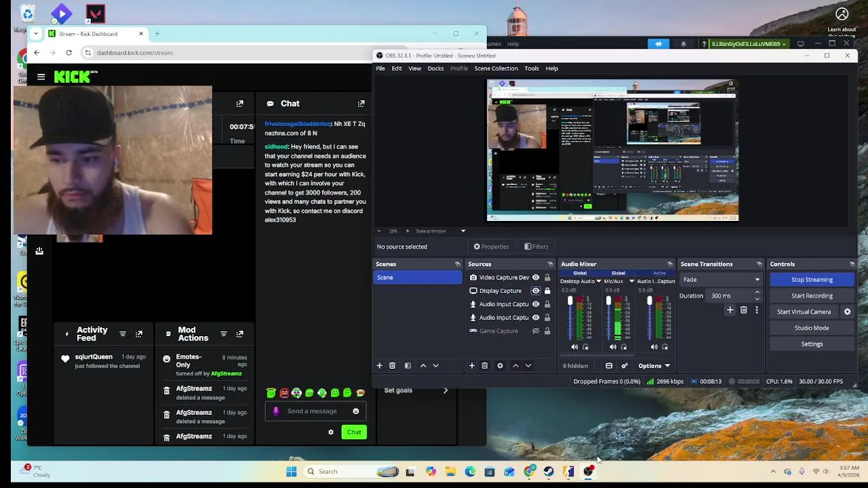Unlock Display Capture source
868x488 pixels.
[547, 291]
